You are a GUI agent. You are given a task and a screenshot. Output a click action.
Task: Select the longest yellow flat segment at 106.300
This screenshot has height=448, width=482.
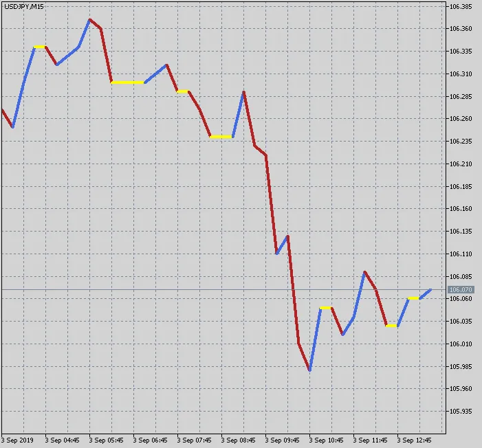pyautogui.click(x=128, y=82)
